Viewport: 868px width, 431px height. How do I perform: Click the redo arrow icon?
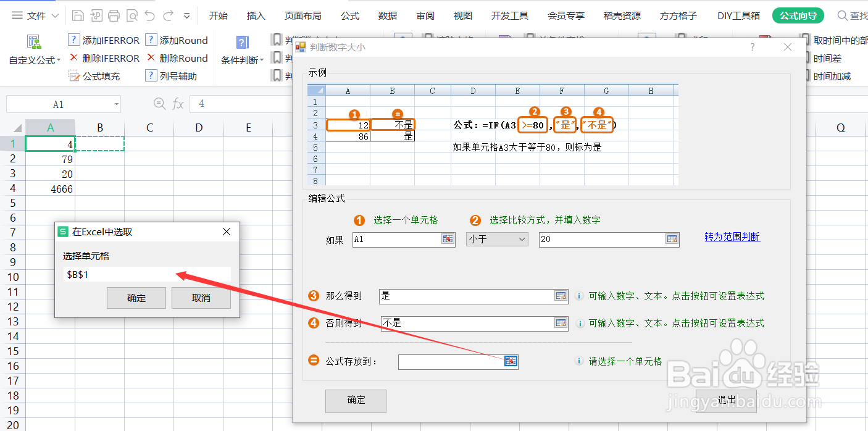(168, 15)
